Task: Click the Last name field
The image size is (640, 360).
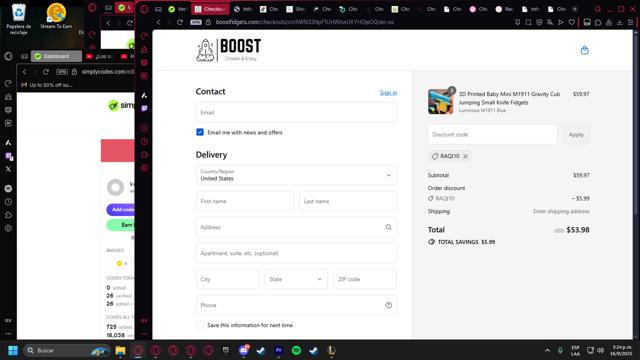Action: [x=348, y=201]
